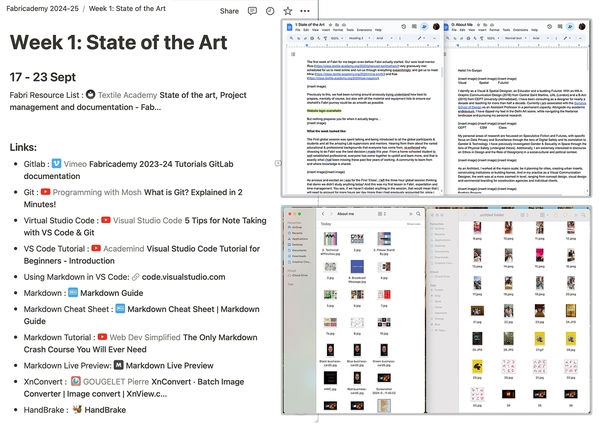Click the chain link icon in the Using Markdown row
Screen dimensions: 600x424
135,277
